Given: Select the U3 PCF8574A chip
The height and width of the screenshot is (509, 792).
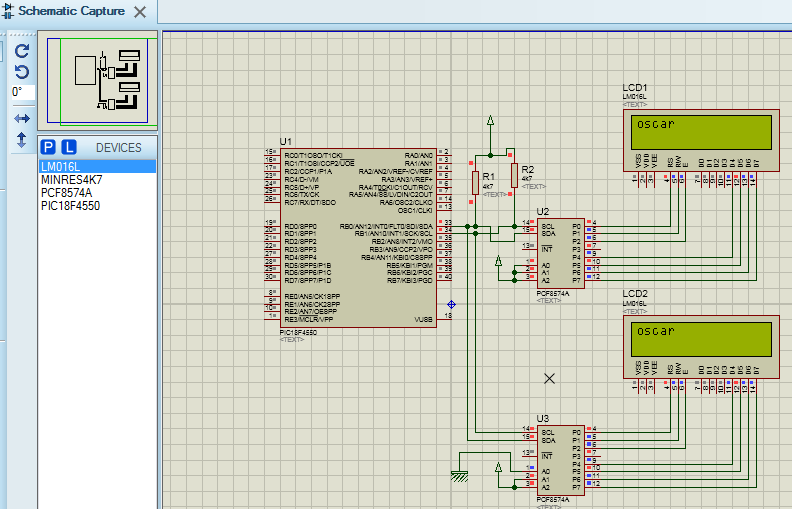Looking at the screenshot, I should coord(561,460).
